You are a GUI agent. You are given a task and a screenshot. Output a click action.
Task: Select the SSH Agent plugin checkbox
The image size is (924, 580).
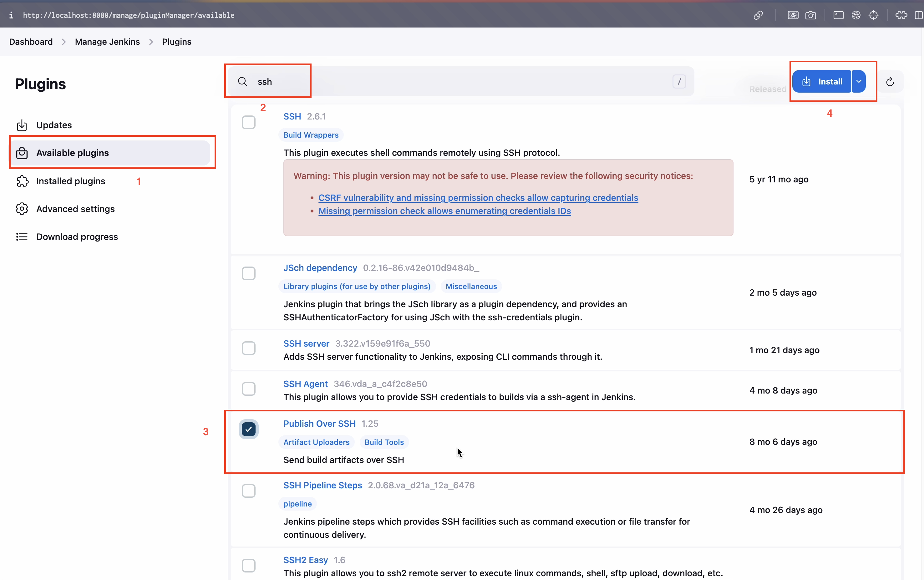249,389
